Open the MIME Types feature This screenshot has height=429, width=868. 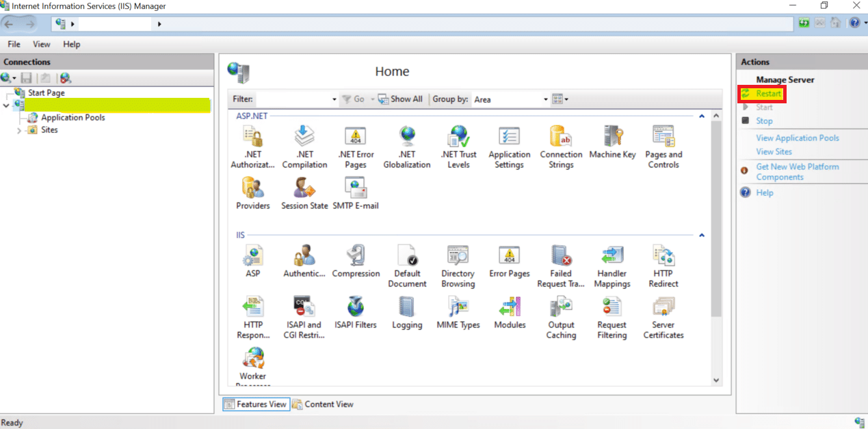pyautogui.click(x=458, y=313)
